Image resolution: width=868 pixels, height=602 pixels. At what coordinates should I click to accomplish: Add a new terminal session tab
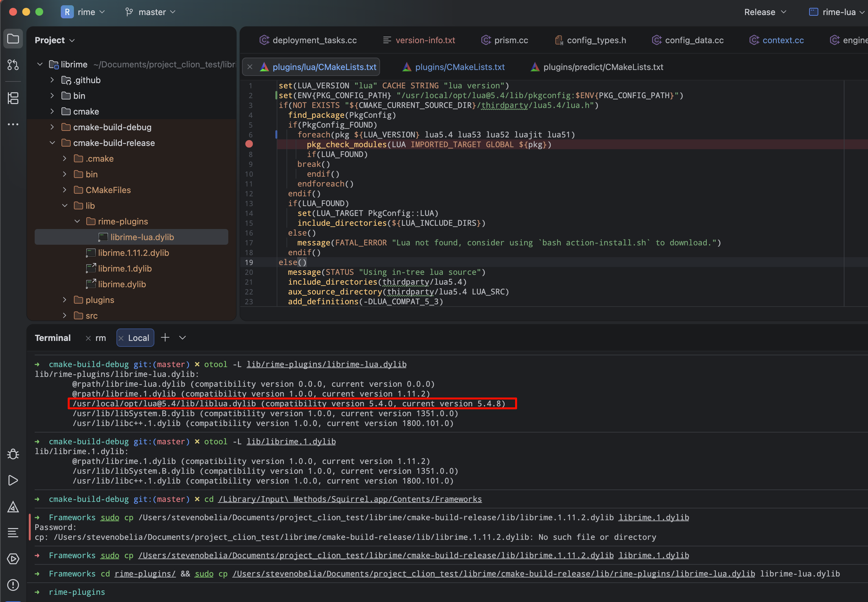(x=165, y=338)
